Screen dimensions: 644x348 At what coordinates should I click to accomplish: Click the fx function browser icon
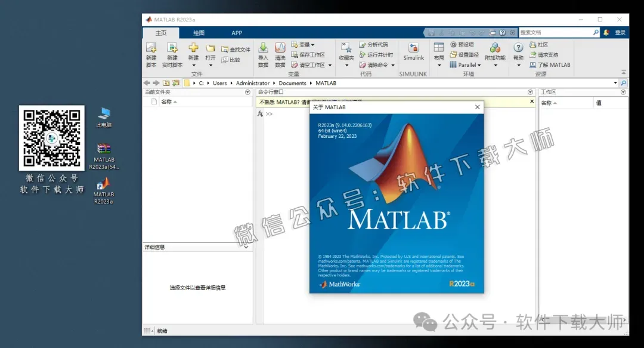pyautogui.click(x=260, y=113)
